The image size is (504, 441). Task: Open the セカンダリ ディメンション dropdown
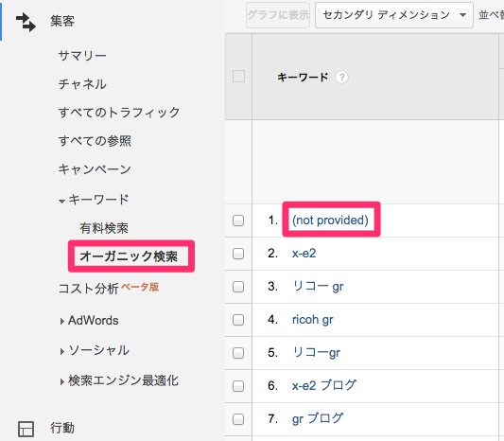394,15
